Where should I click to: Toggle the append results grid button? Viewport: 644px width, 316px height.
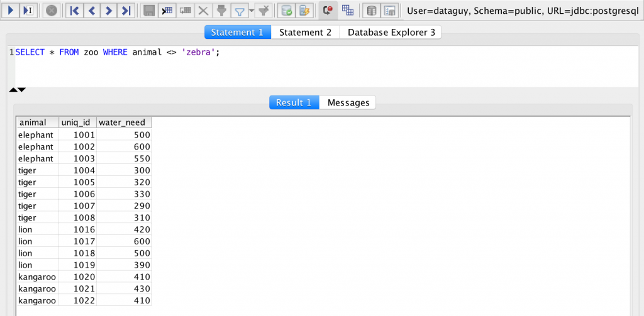[347, 10]
